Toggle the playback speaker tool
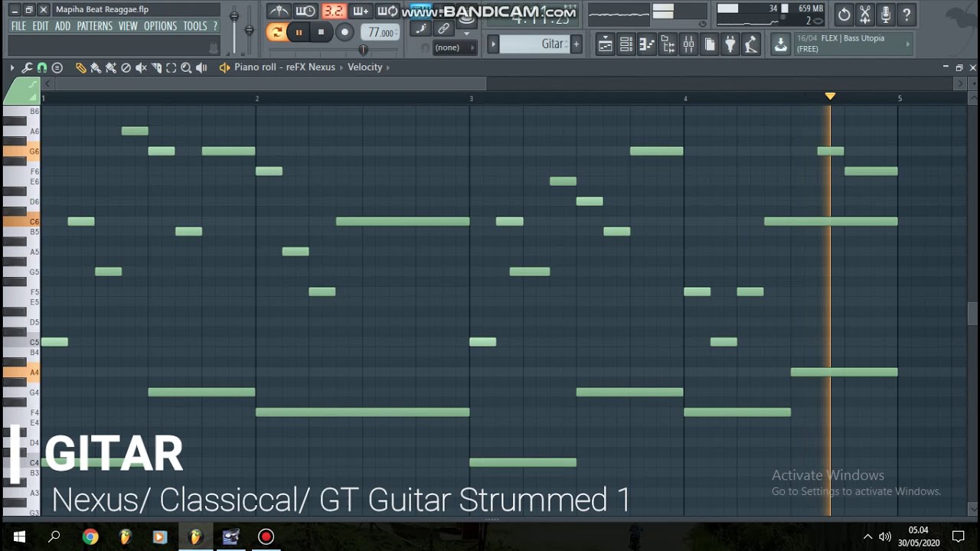Screen dimensions: 980x551 point(201,67)
